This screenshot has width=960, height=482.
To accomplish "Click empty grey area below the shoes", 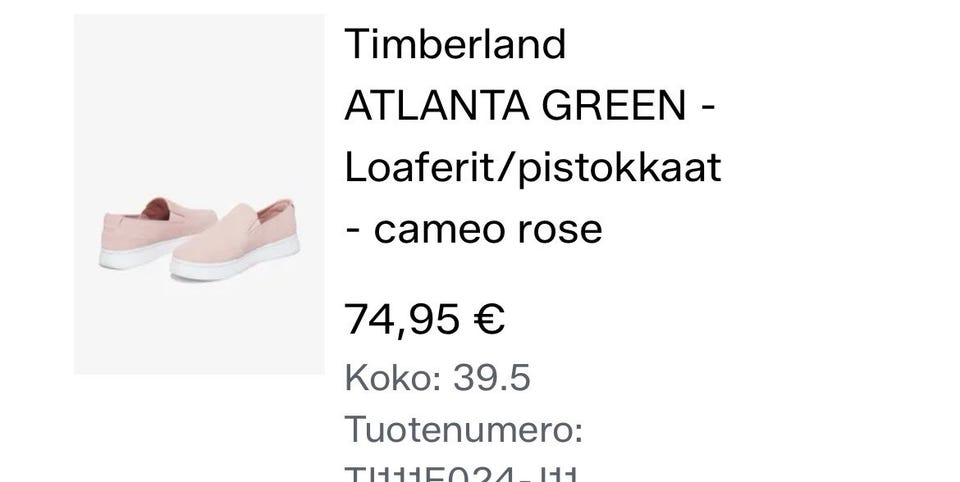I will pyautogui.click(x=199, y=331).
